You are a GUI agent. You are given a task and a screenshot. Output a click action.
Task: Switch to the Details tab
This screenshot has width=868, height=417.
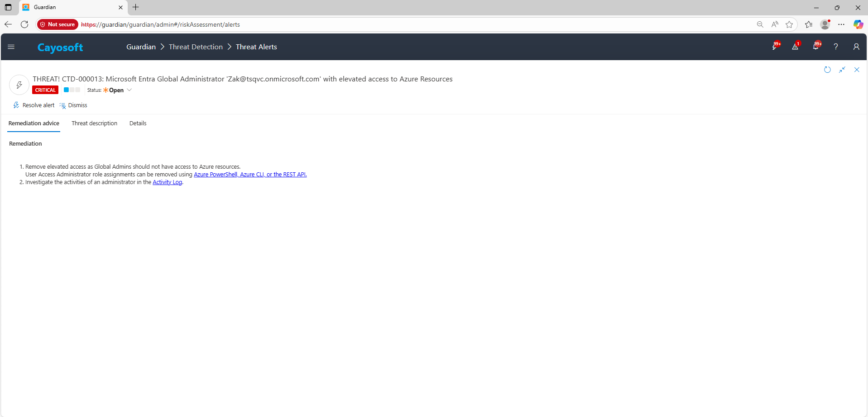[138, 123]
